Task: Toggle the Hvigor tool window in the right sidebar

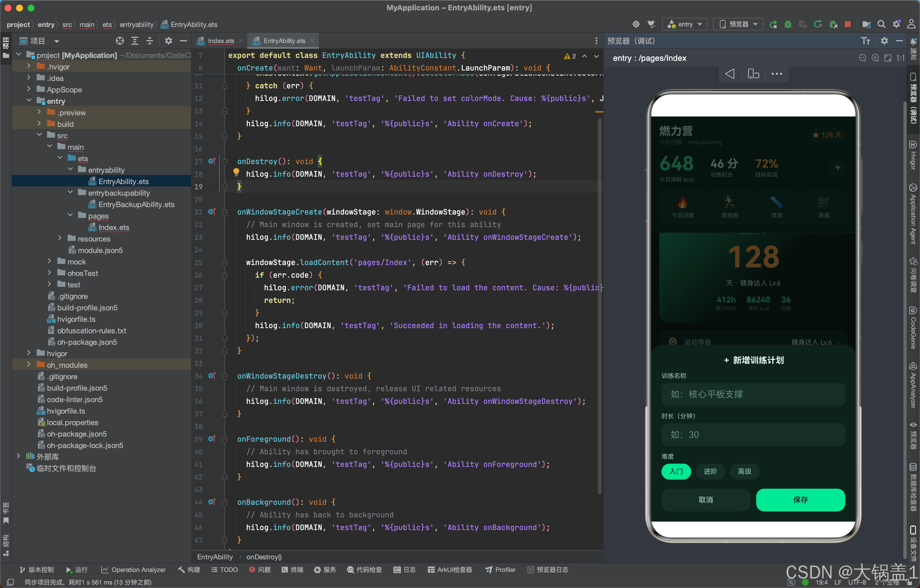Action: pyautogui.click(x=913, y=155)
